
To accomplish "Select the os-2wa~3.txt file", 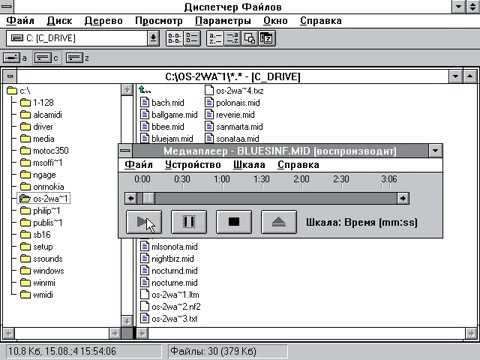I will 169,319.
